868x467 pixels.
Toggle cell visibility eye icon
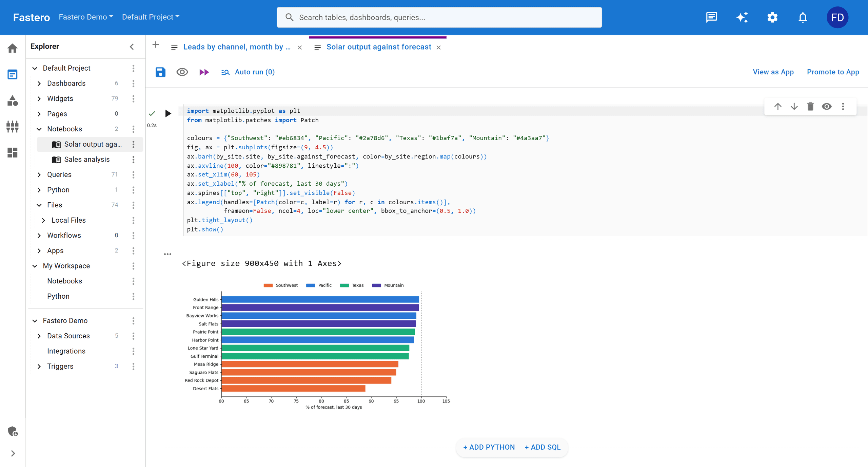pyautogui.click(x=827, y=107)
